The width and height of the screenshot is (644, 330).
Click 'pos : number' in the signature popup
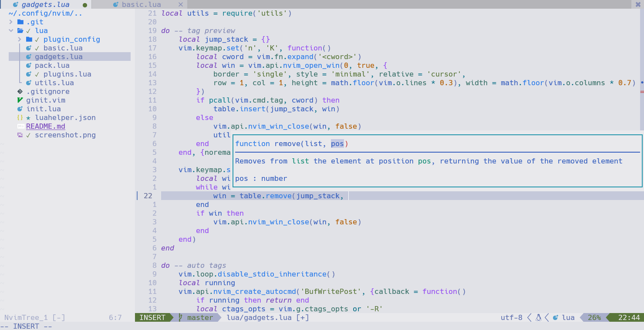tap(261, 178)
